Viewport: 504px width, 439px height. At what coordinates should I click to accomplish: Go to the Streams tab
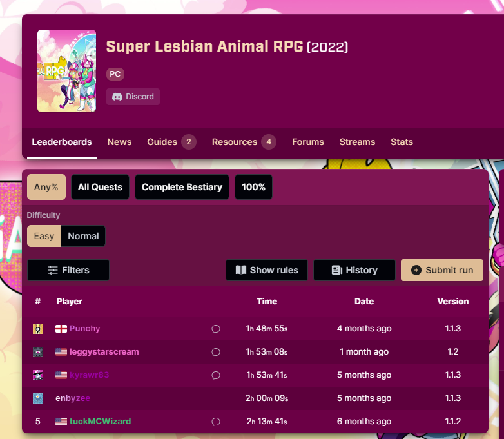[x=357, y=142]
